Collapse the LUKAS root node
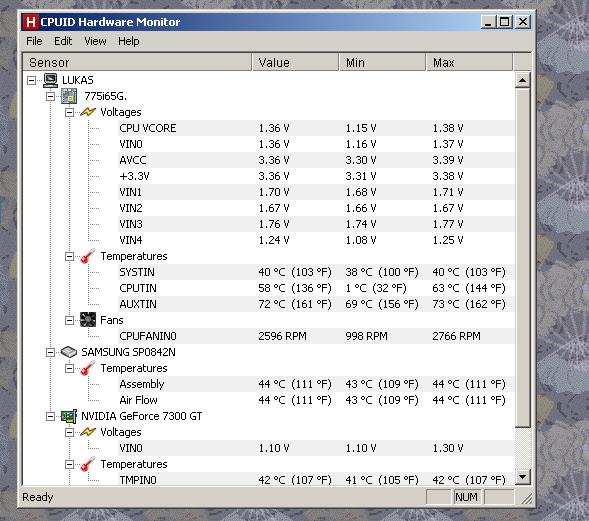 32,80
